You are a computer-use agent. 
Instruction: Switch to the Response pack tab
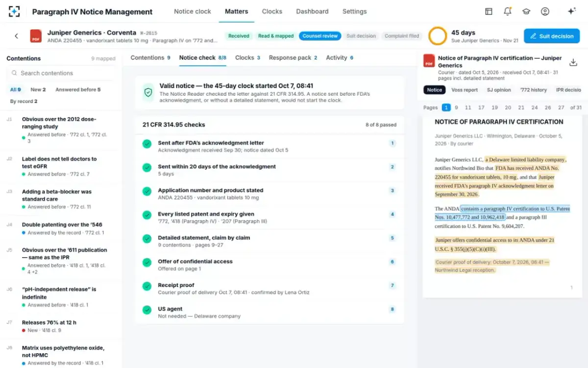(x=293, y=57)
